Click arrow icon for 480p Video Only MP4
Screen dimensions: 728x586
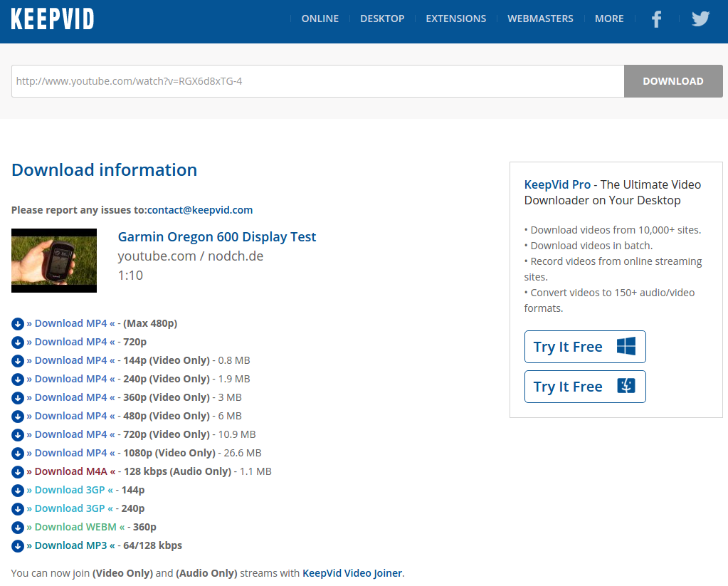(x=18, y=417)
